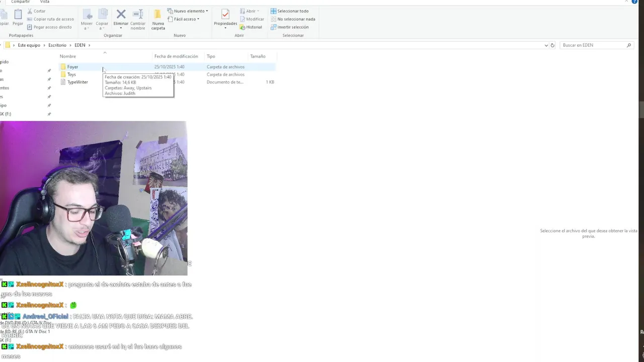
Task: Click Seleccionar todo
Action: [289, 11]
